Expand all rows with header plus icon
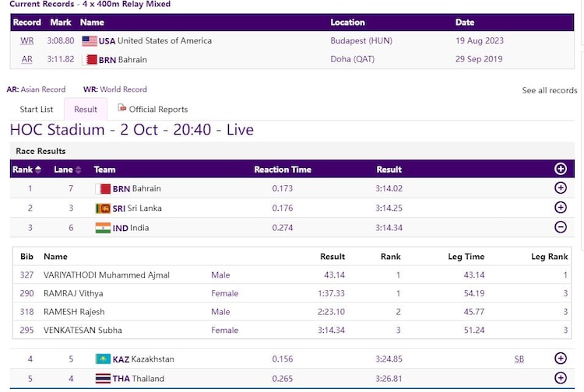This screenshot has width=584, height=392. (560, 169)
